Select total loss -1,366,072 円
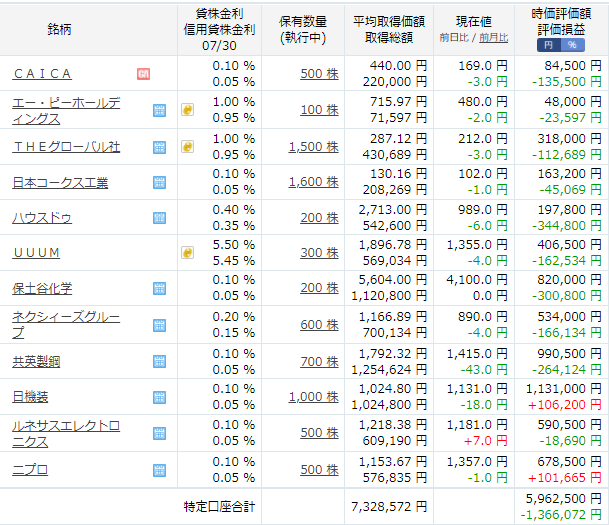This screenshot has height=525, width=609. (x=561, y=515)
